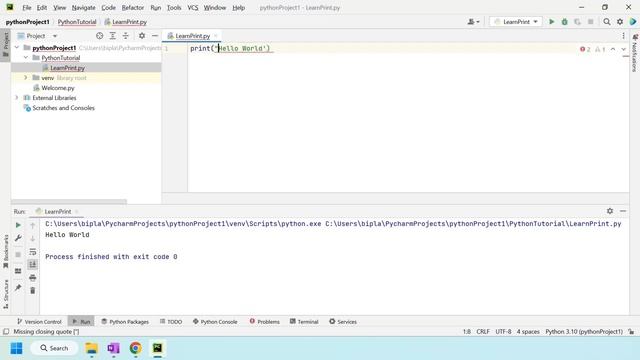Open Terminal tool window
Image resolution: width=640 pixels, height=360 pixels.
[304, 322]
